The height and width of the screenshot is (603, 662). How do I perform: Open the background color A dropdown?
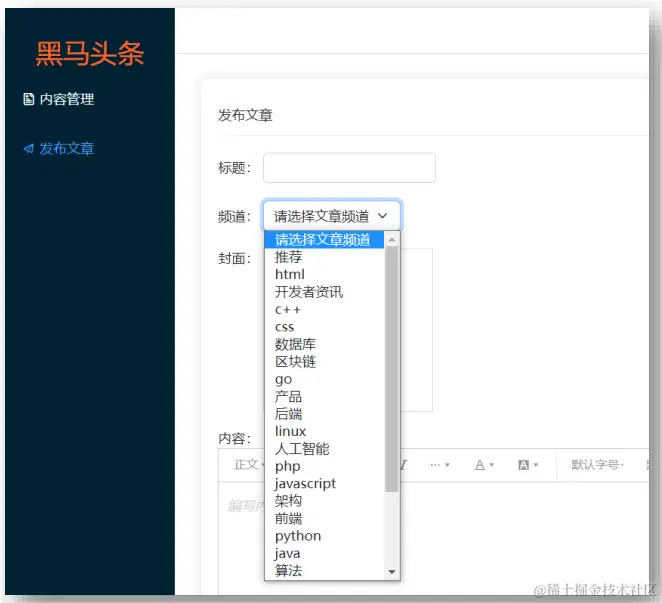528,465
